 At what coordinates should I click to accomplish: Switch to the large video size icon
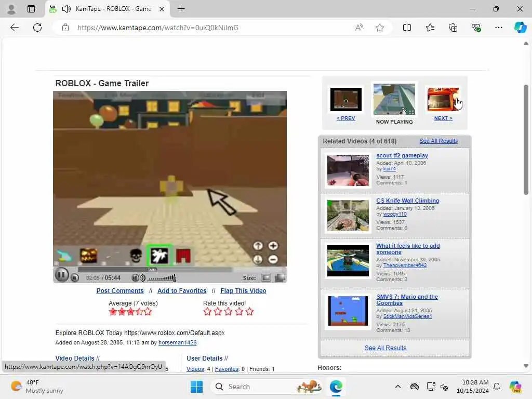pos(280,278)
